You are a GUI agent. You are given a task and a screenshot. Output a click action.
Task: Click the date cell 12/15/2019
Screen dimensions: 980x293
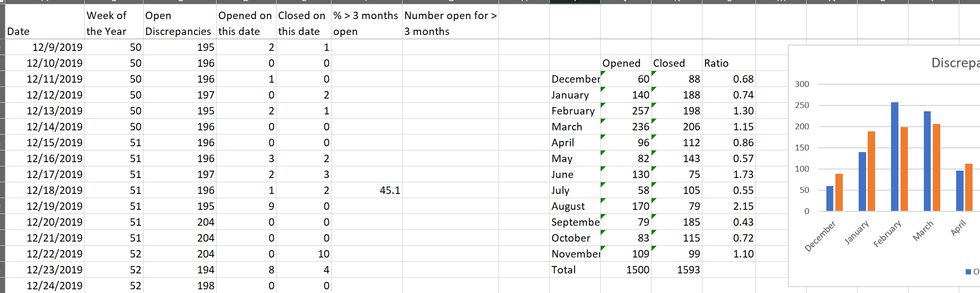click(x=44, y=143)
